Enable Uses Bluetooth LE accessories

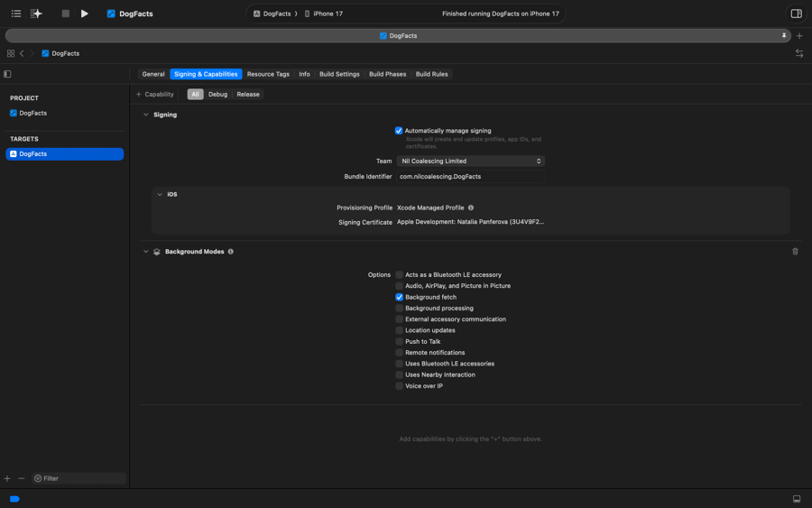click(400, 364)
